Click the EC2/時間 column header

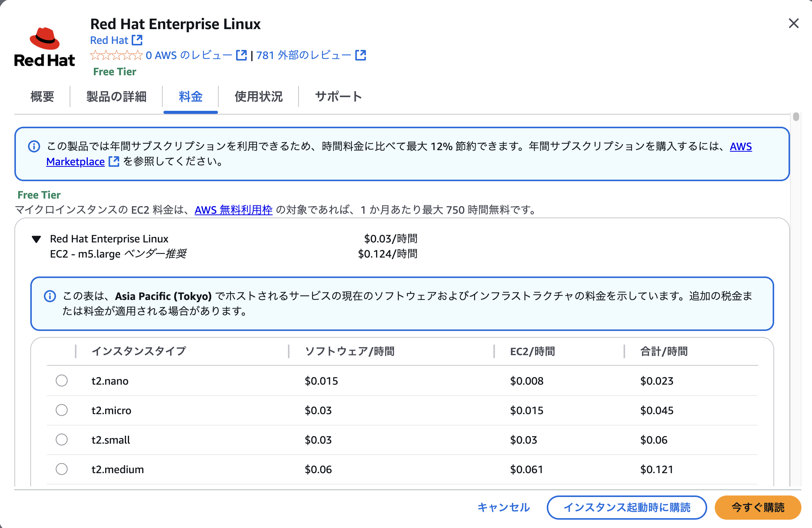[532, 351]
